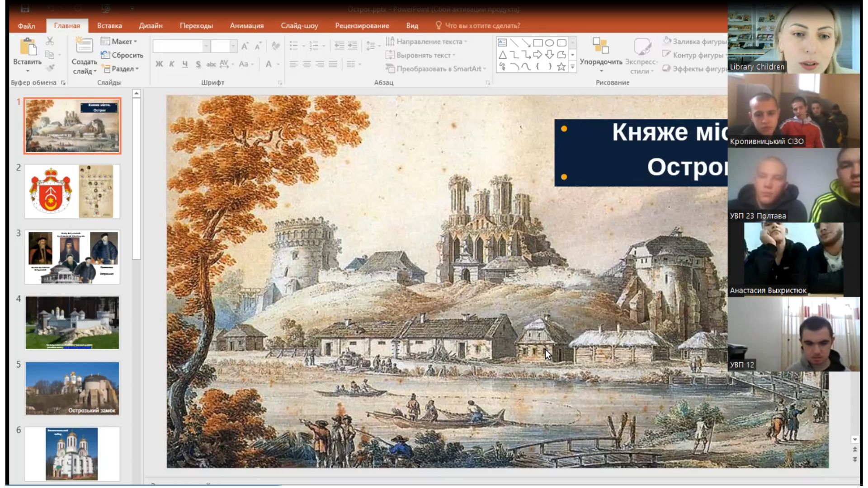Toggle Align text left
868x488 pixels.
(x=294, y=64)
